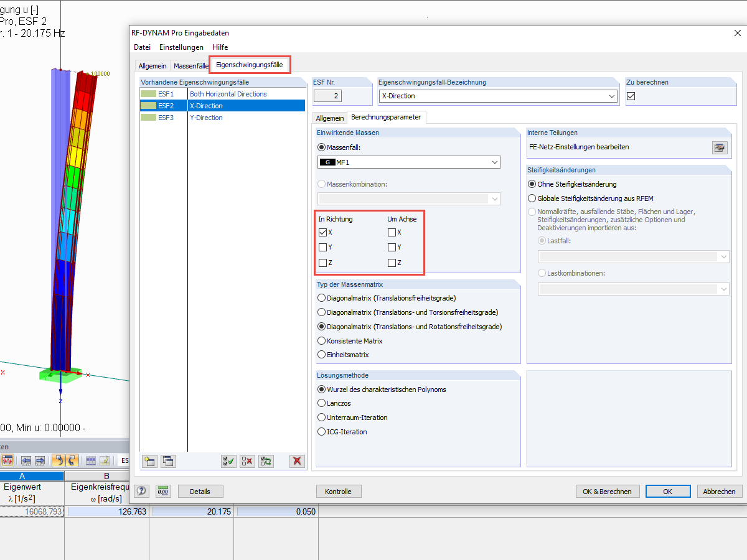The image size is (747, 560).
Task: Switch to the top Allgemein tab
Action: click(x=152, y=66)
